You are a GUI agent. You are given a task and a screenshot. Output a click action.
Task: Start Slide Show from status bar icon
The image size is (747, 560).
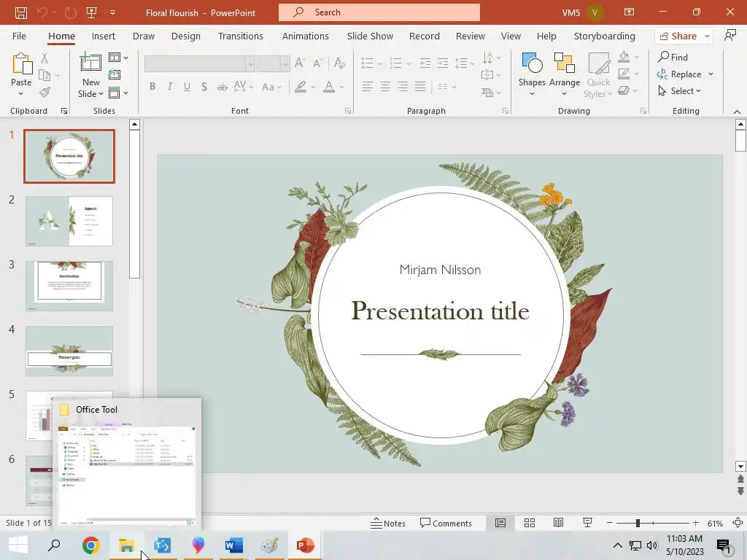(587, 523)
